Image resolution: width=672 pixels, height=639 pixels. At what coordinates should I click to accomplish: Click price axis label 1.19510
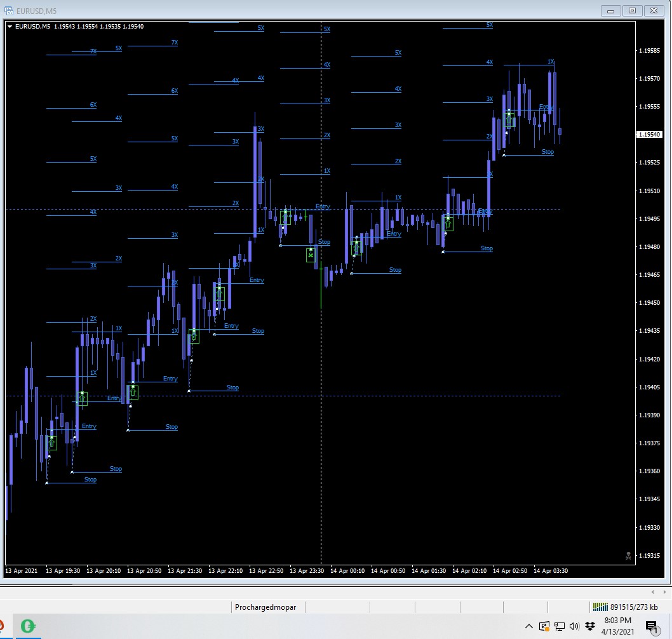tap(649, 191)
